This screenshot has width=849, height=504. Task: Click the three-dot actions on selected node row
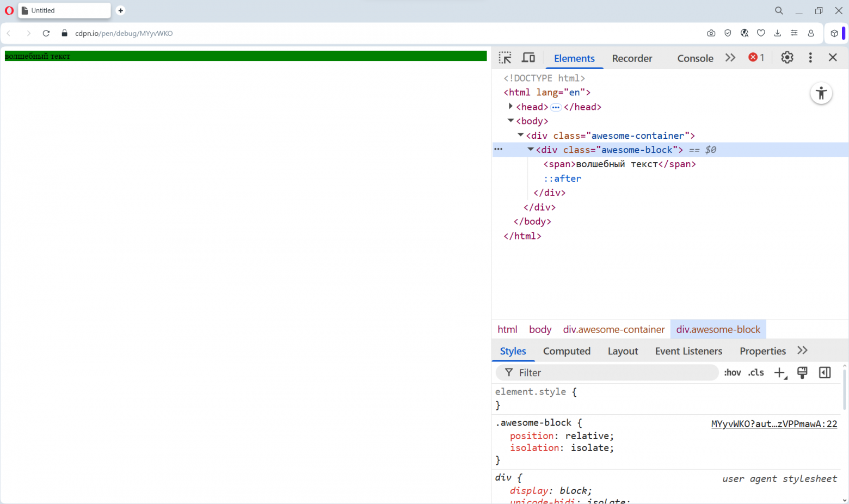click(x=498, y=149)
